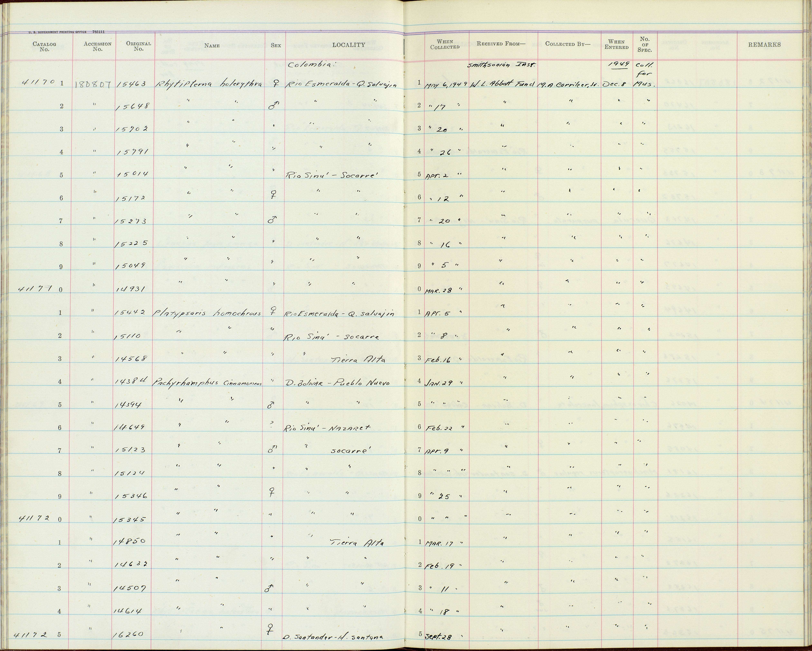
Task: Click 'Rio Sinu' - Nazaret' locality
Action: point(327,428)
